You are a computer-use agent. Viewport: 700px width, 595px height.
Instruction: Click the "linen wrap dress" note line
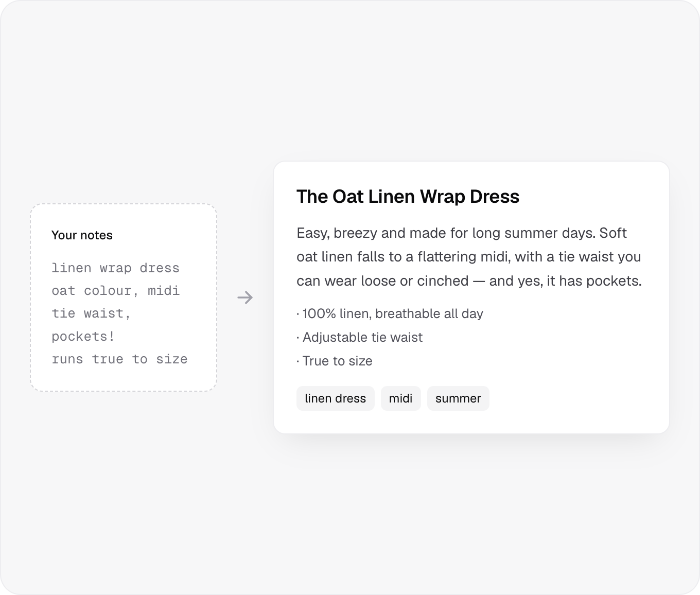[115, 268]
